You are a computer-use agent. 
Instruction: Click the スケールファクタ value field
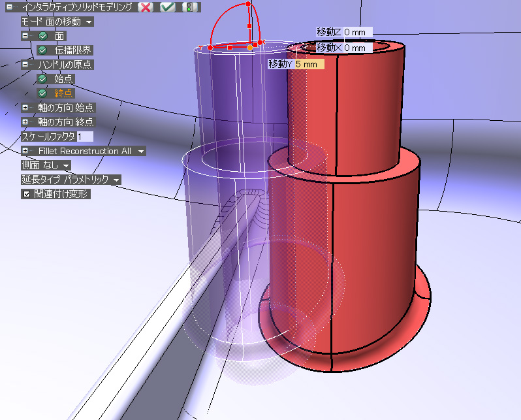(x=84, y=137)
